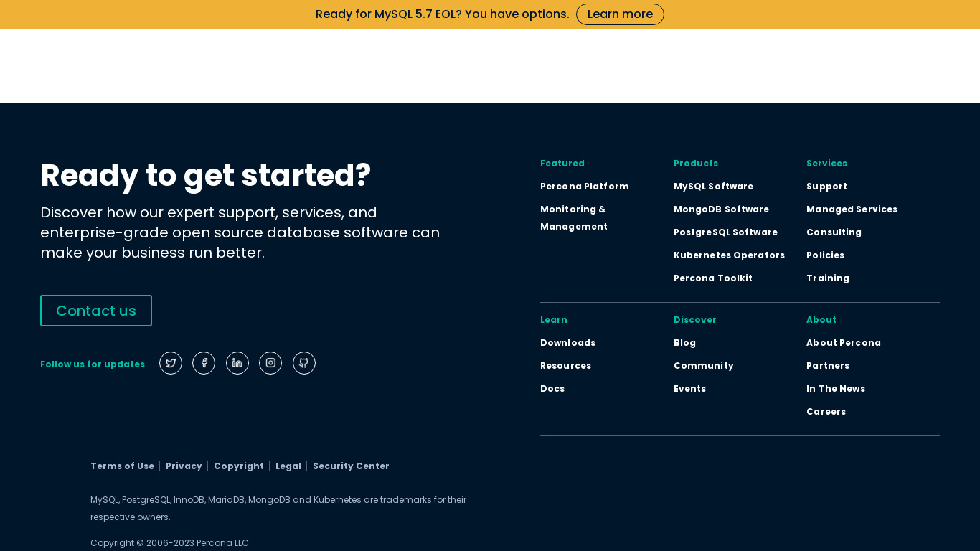This screenshot has width=980, height=551.
Task: Click the Featured column heading
Action: [562, 164]
